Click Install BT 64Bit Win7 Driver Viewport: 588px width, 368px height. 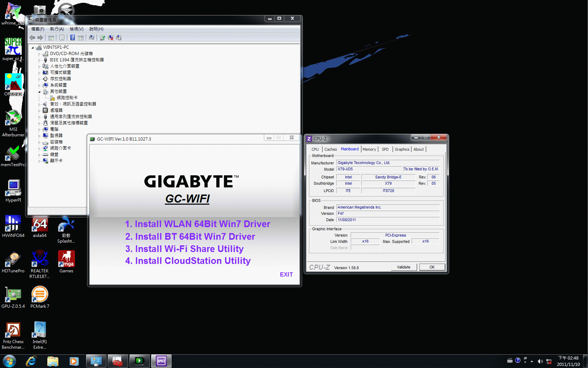190,237
